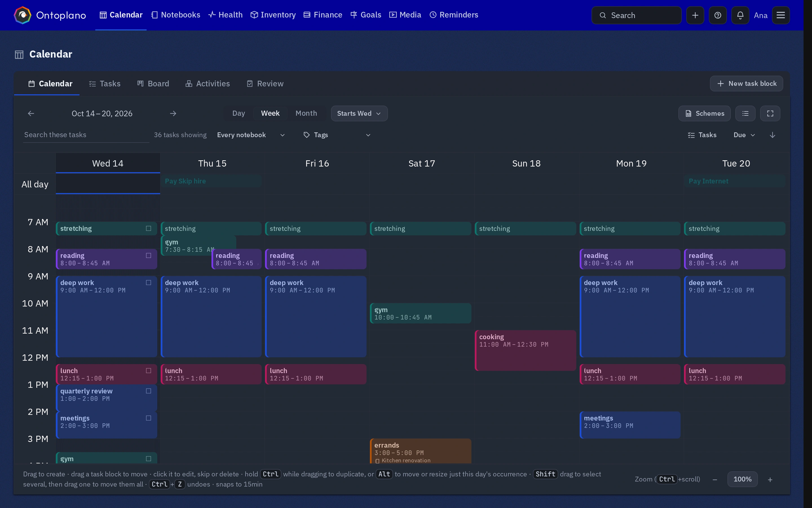Screen dimensions: 812x508
Task: Open Starts Wed dropdown
Action: [359, 113]
